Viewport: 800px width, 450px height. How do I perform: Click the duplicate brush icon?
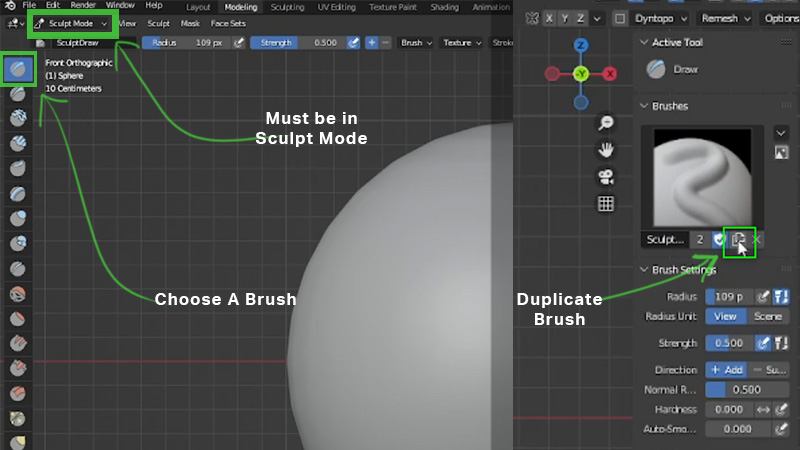tap(738, 239)
